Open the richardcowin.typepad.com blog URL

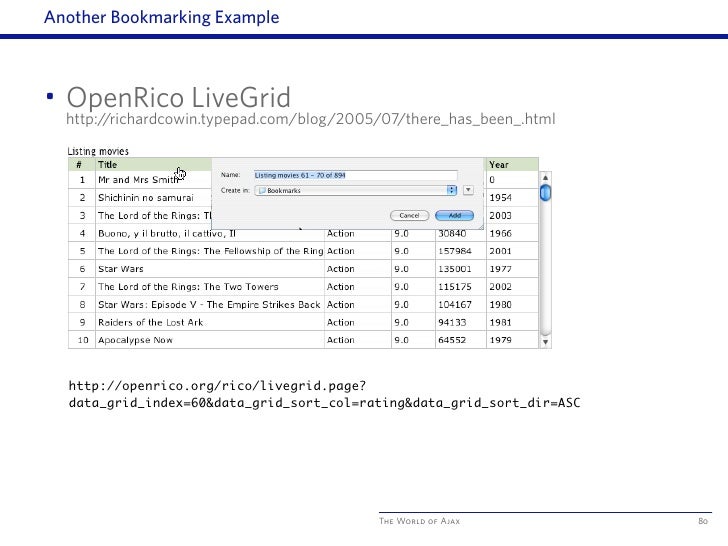(310, 119)
